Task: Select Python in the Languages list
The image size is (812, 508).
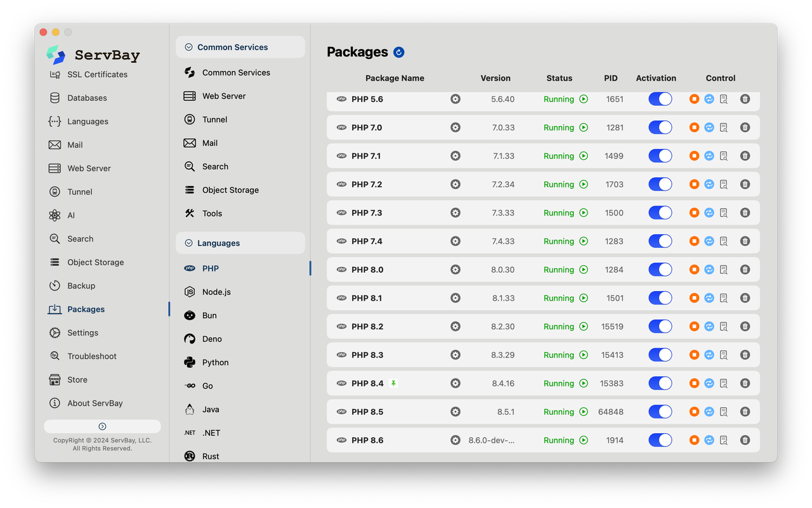Action: [206, 362]
